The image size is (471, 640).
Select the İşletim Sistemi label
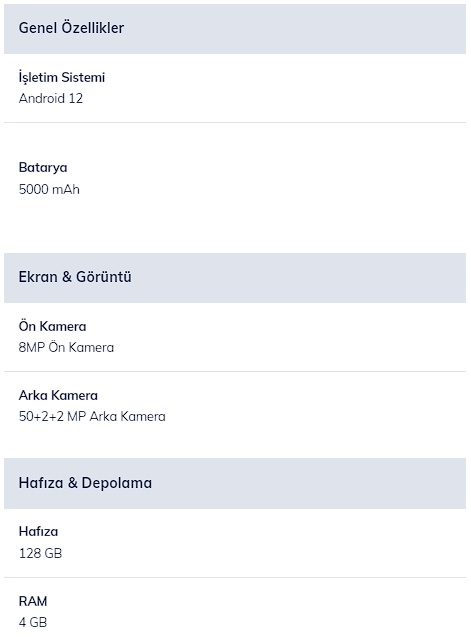62,77
